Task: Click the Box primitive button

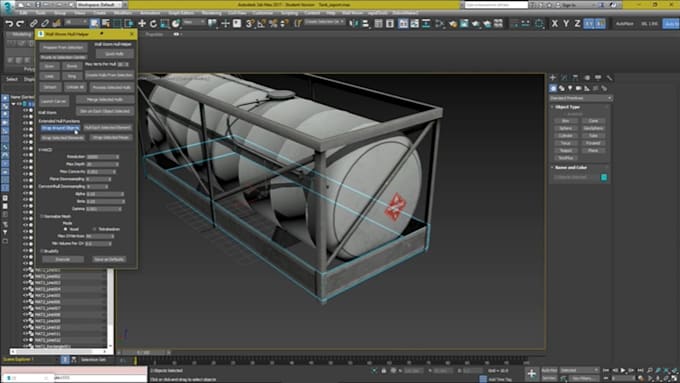Action: (x=566, y=121)
